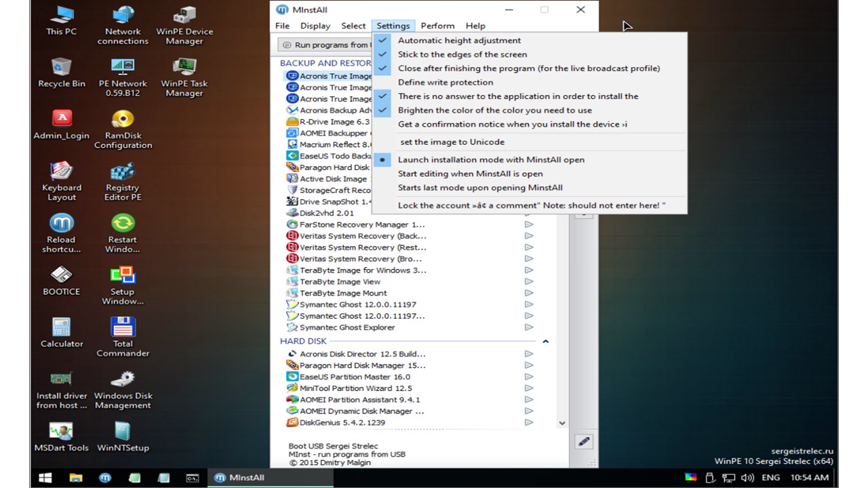Select MiniTool Partition Wizard 12.5 entry
This screenshot has height=488, width=868.
point(350,388)
